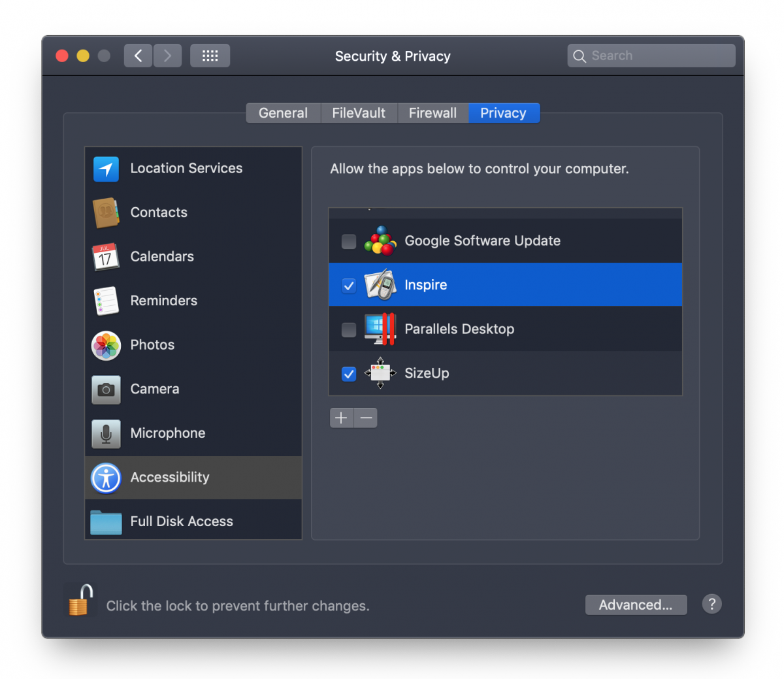Open help via the question mark button
This screenshot has width=784, height=679.
[x=711, y=604]
